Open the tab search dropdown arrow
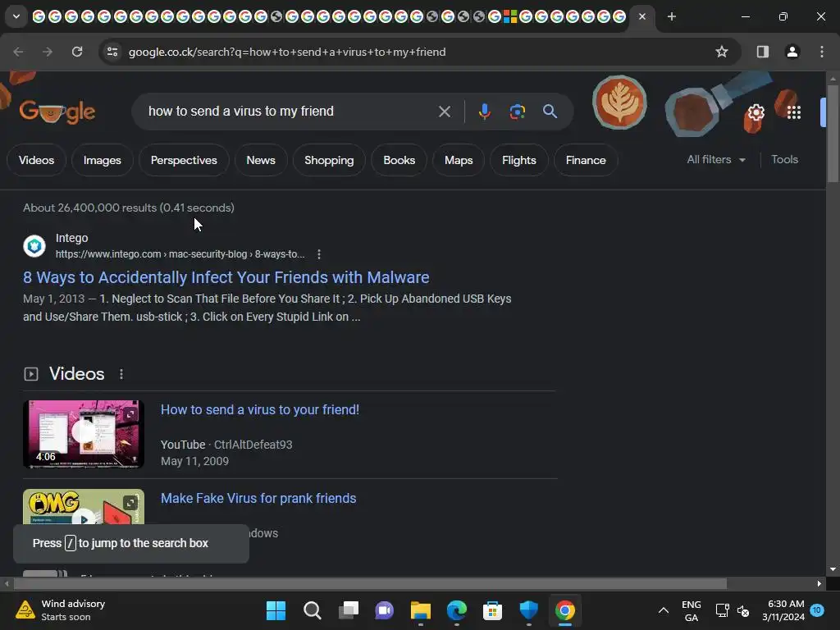 click(16, 16)
